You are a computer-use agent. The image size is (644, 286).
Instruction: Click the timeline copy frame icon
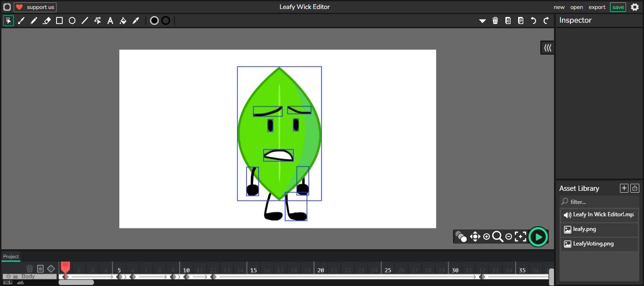click(x=41, y=269)
